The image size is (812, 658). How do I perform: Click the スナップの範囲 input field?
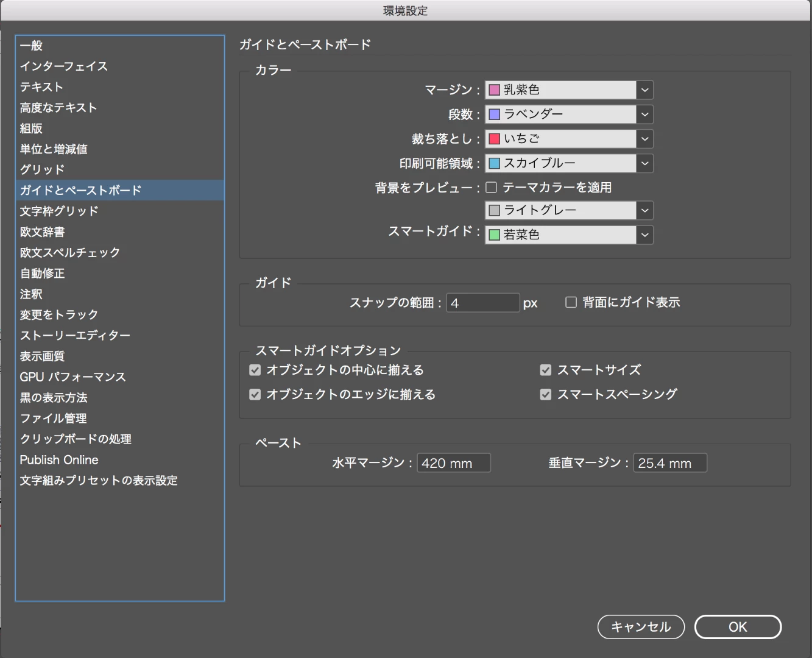tap(483, 303)
